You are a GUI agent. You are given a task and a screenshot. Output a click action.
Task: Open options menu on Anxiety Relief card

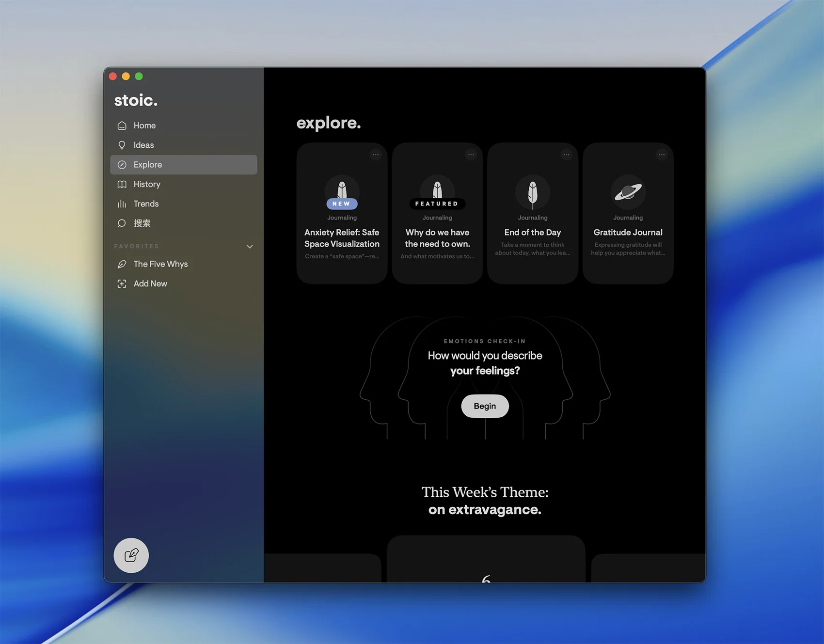point(376,155)
